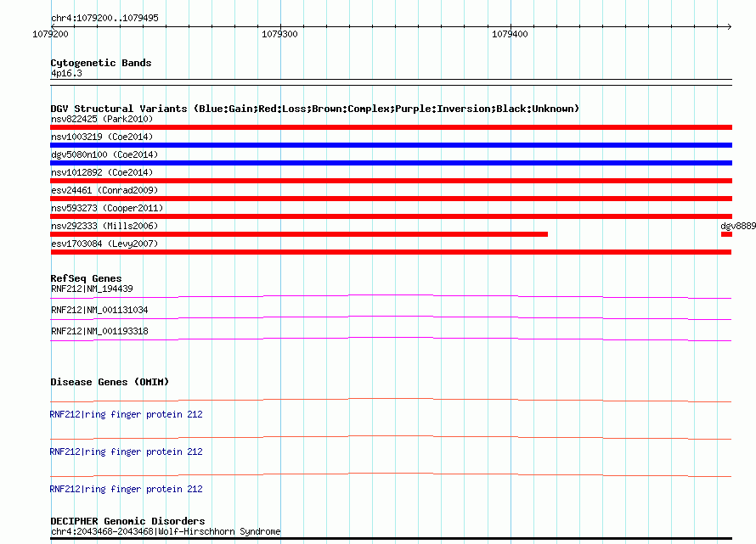Image resolution: width=756 pixels, height=544 pixels.
Task: Click the red bar for nsv822425
Action: 391,127
